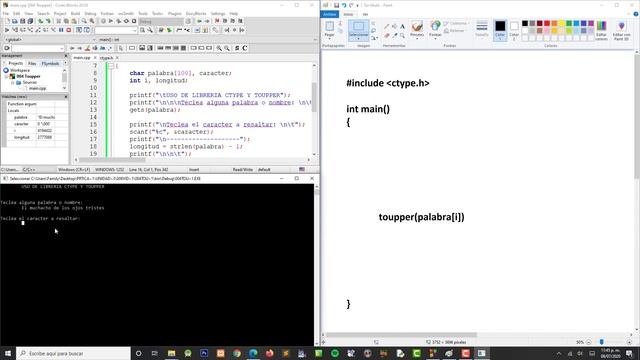Select the Eraser tool in Paint
This screenshot has height=360, width=640.
coord(387,36)
